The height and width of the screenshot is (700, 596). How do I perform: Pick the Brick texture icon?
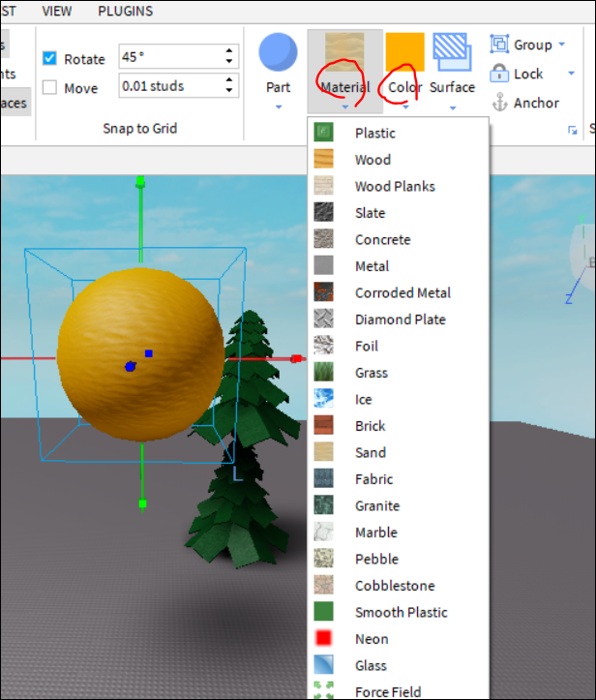click(x=323, y=425)
